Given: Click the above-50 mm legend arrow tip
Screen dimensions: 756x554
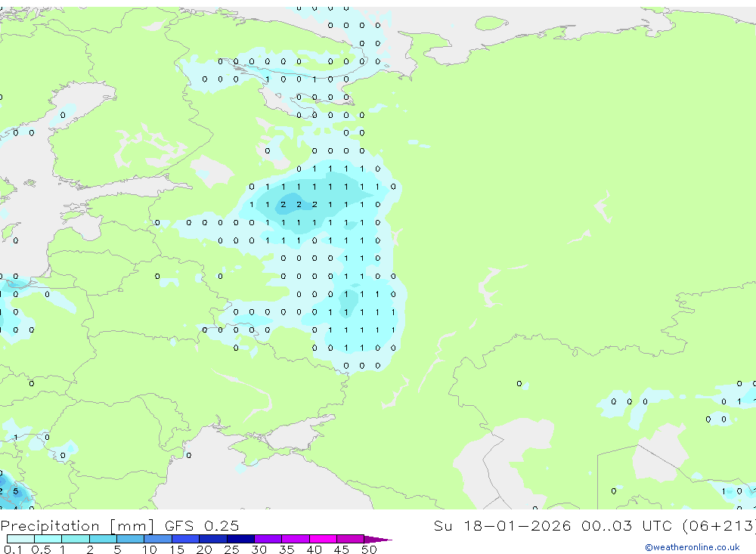Looking at the screenshot, I should coord(378,539).
